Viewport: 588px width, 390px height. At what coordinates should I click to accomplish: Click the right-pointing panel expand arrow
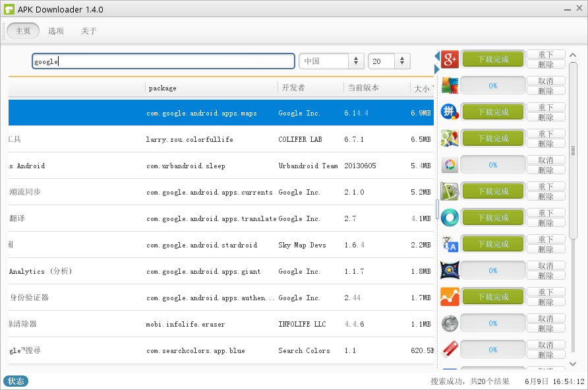437,69
